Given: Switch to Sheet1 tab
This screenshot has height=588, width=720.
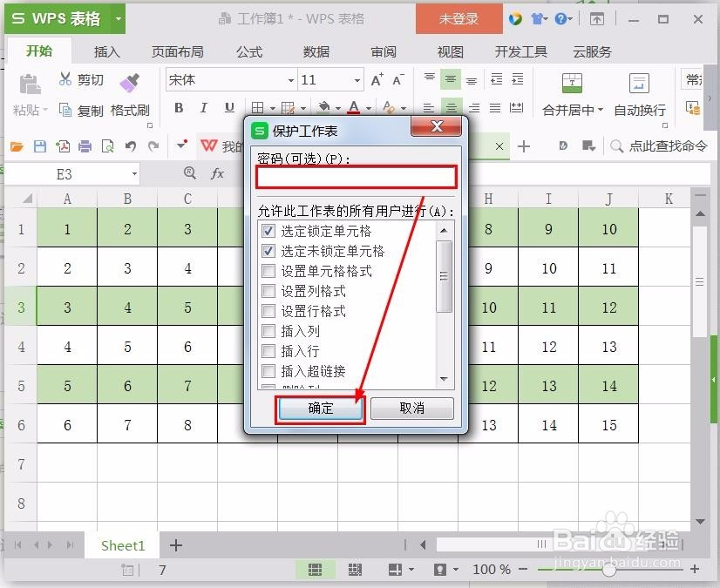Looking at the screenshot, I should 123,545.
